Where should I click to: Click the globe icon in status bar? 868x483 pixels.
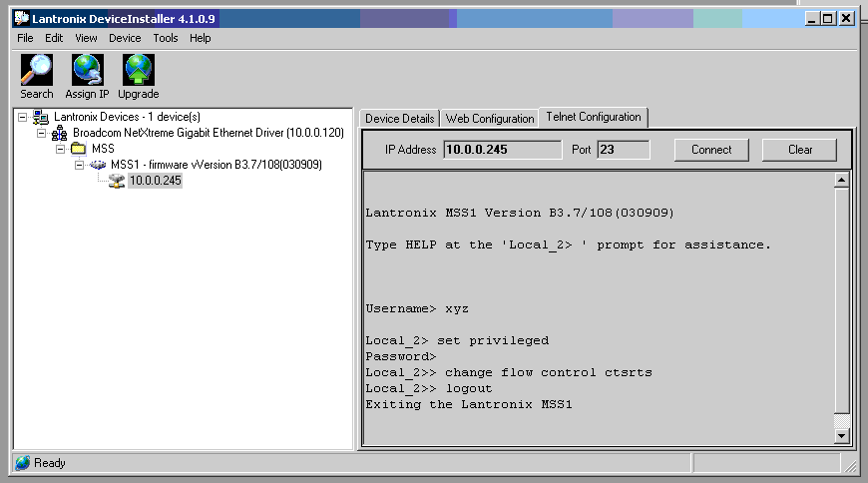pos(23,463)
